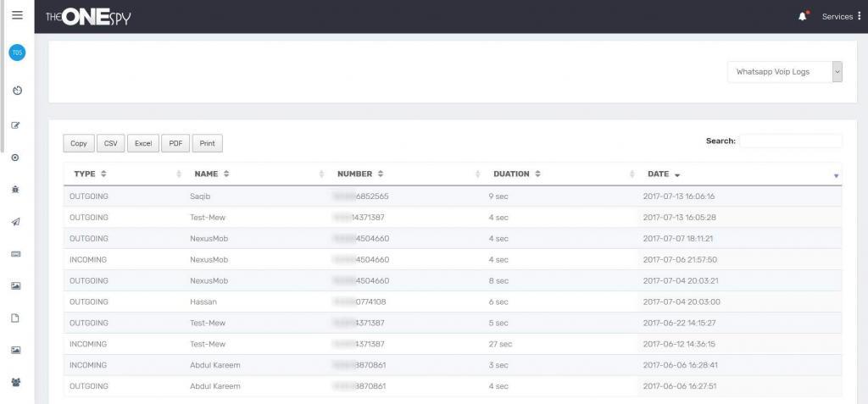This screenshot has width=868, height=404.
Task: Click into the Search input field
Action: coord(790,141)
